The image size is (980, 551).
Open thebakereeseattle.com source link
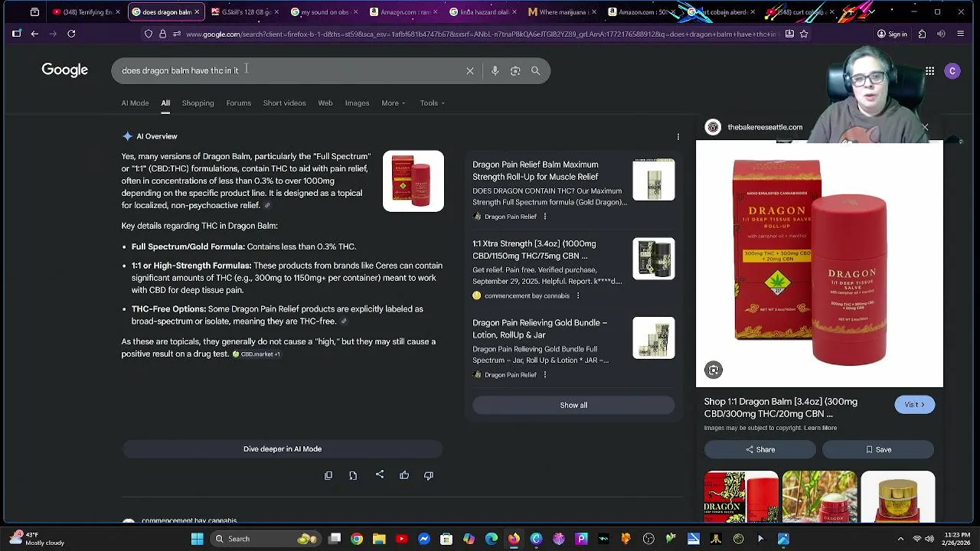click(765, 127)
